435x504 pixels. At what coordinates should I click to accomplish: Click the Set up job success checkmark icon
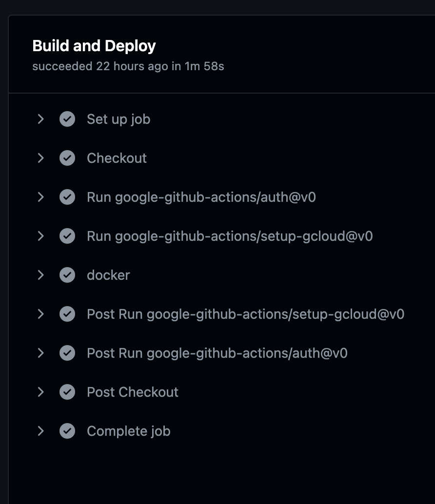click(67, 119)
